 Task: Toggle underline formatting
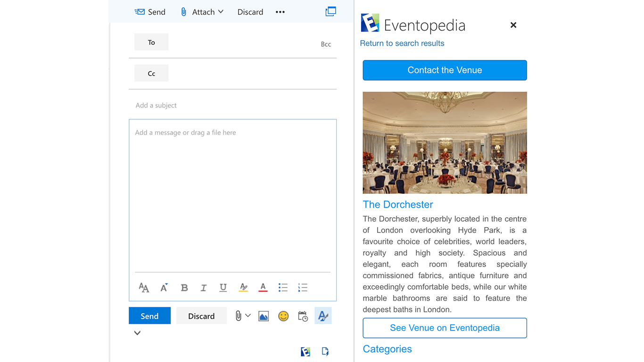[223, 288]
